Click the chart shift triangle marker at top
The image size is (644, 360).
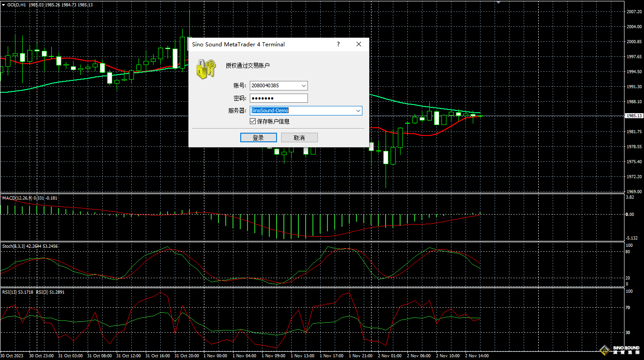[x=498, y=2]
